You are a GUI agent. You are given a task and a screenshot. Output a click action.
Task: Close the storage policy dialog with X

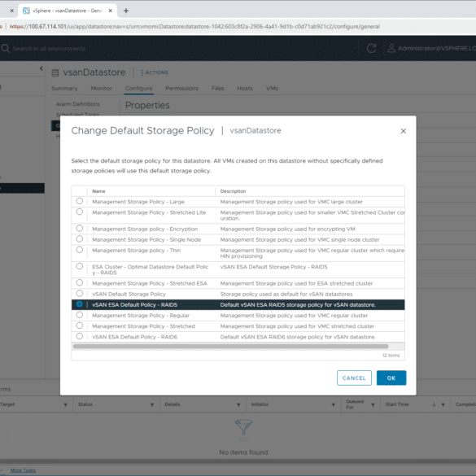click(403, 131)
